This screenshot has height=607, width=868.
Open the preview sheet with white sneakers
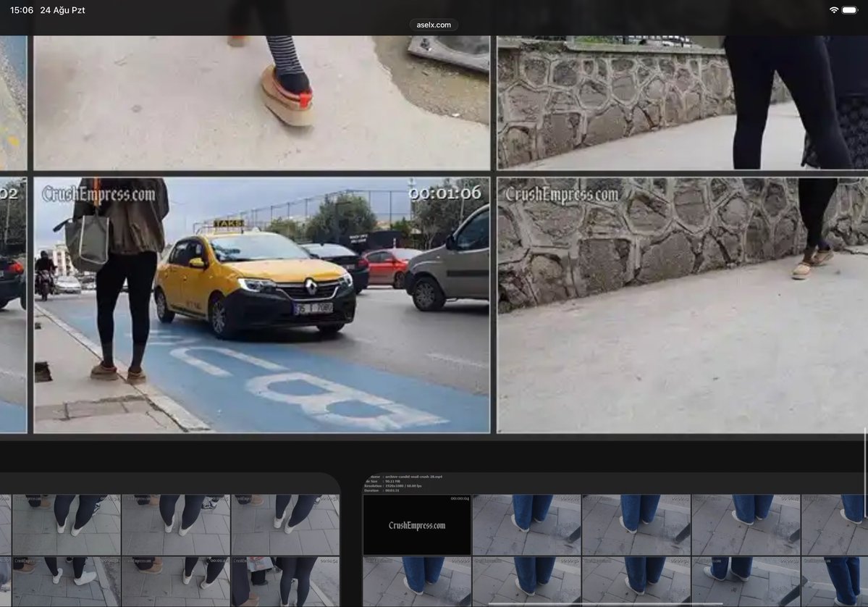tap(169, 540)
